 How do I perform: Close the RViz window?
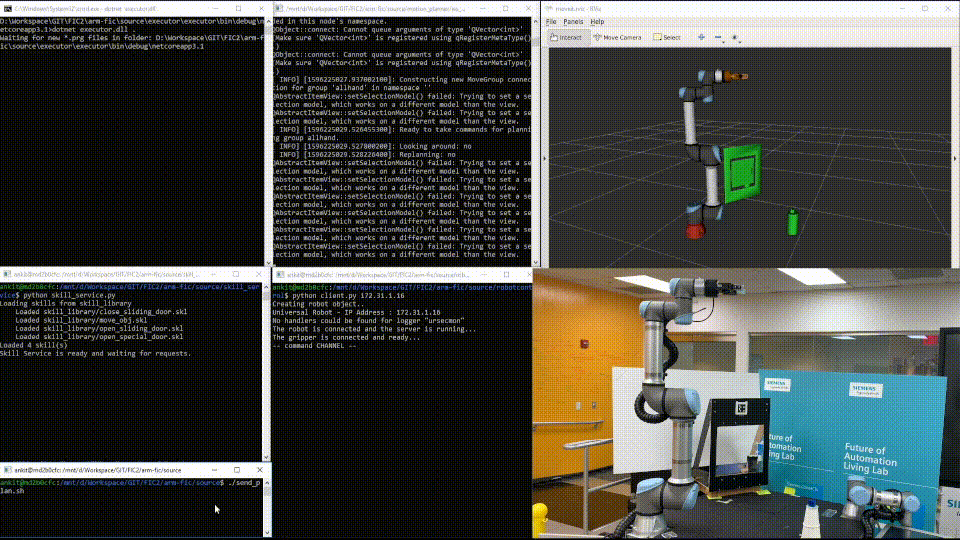pyautogui.click(x=949, y=8)
